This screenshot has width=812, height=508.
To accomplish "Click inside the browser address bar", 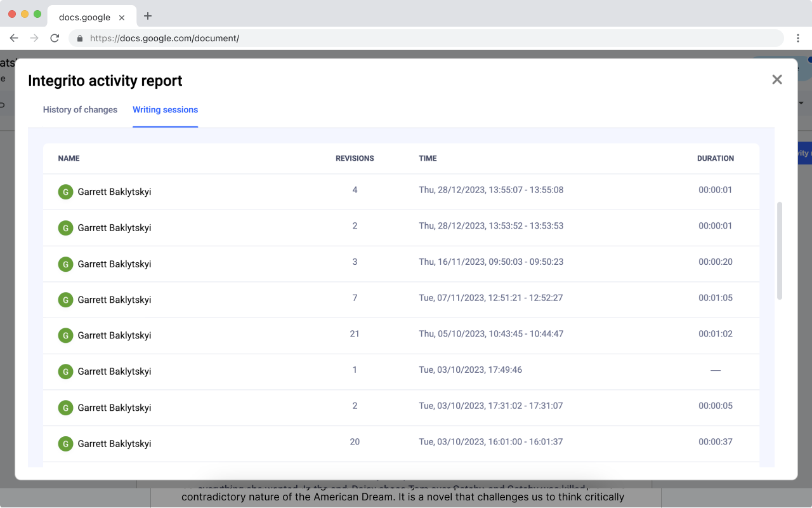I will [x=254, y=38].
